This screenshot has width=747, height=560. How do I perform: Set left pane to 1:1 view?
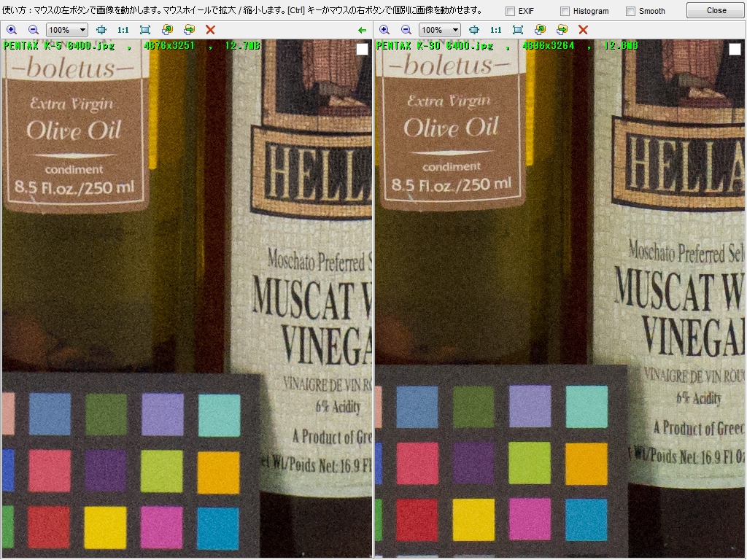123,30
